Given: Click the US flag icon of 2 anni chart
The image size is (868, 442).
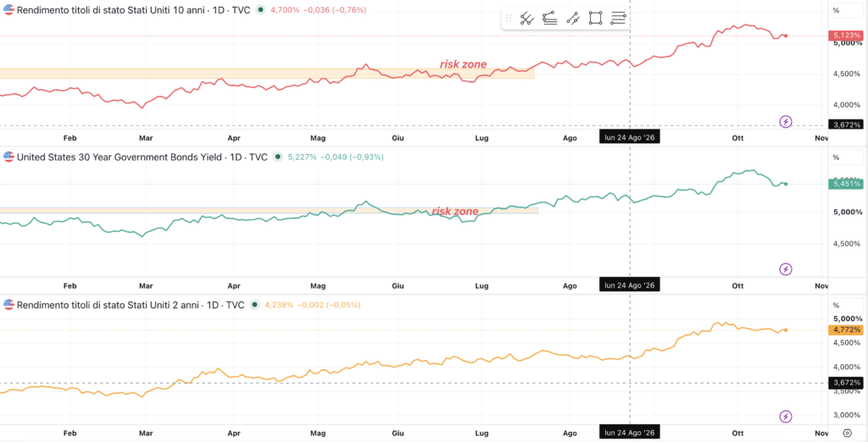Looking at the screenshot, I should coord(8,304).
